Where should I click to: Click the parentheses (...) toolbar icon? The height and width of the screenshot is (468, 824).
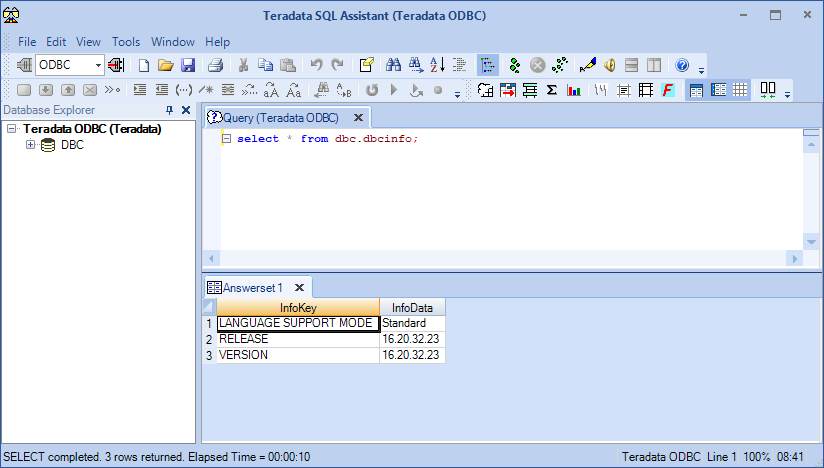(x=184, y=90)
